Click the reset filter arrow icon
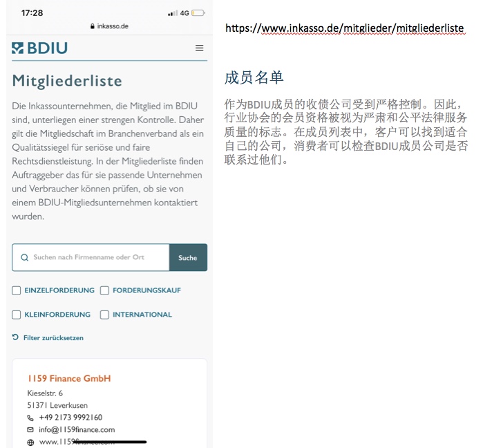The height and width of the screenshot is (448, 483). (15, 337)
